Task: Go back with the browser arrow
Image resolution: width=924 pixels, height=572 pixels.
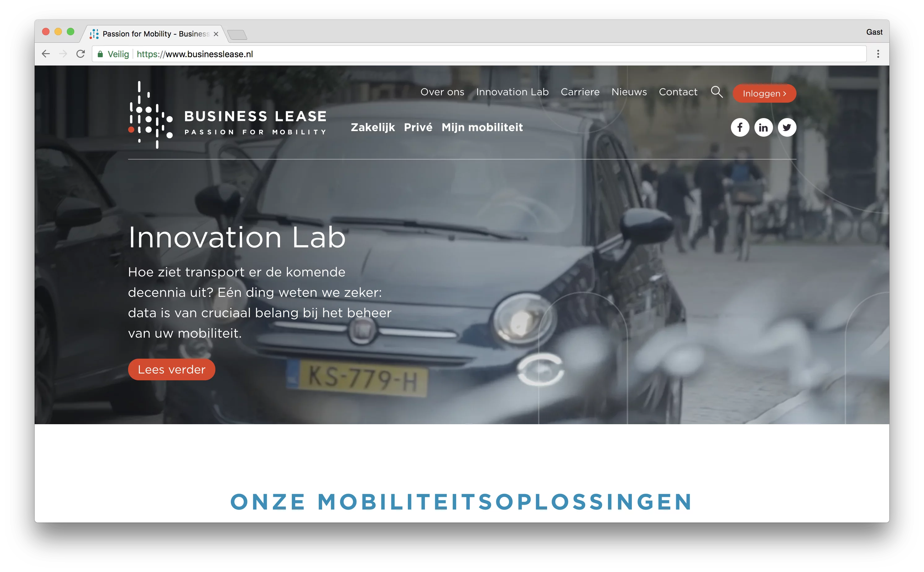Action: tap(46, 54)
